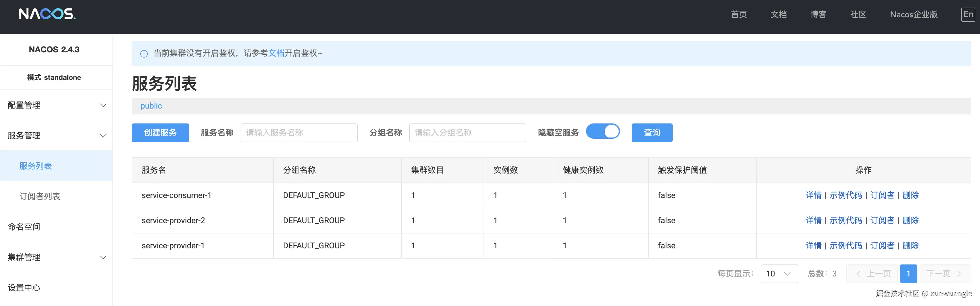Screen dimensions: 980x306
Task: Toggle the 隐藏空服务 switch off
Action: click(x=603, y=131)
